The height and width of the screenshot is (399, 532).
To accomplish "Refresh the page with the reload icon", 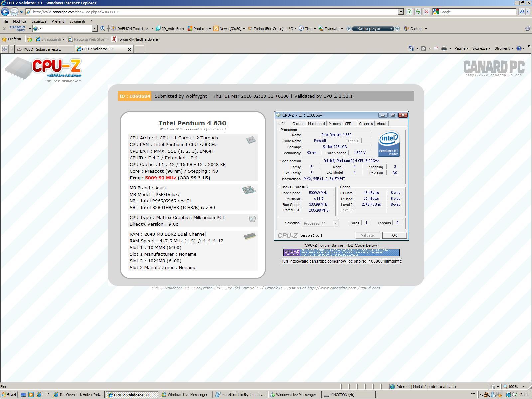I will pyautogui.click(x=418, y=12).
